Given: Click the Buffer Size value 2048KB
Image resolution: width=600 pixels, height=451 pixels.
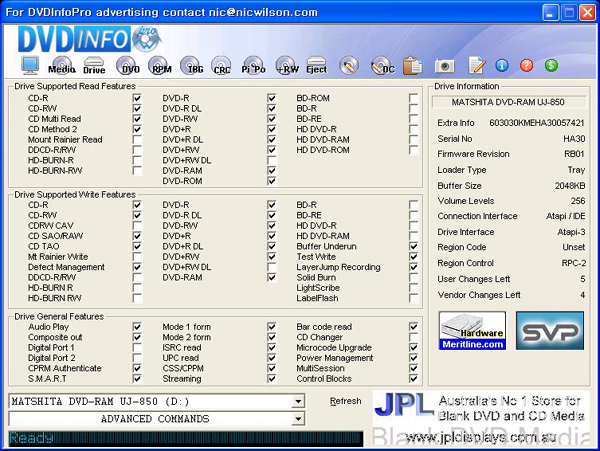Looking at the screenshot, I should pos(570,186).
